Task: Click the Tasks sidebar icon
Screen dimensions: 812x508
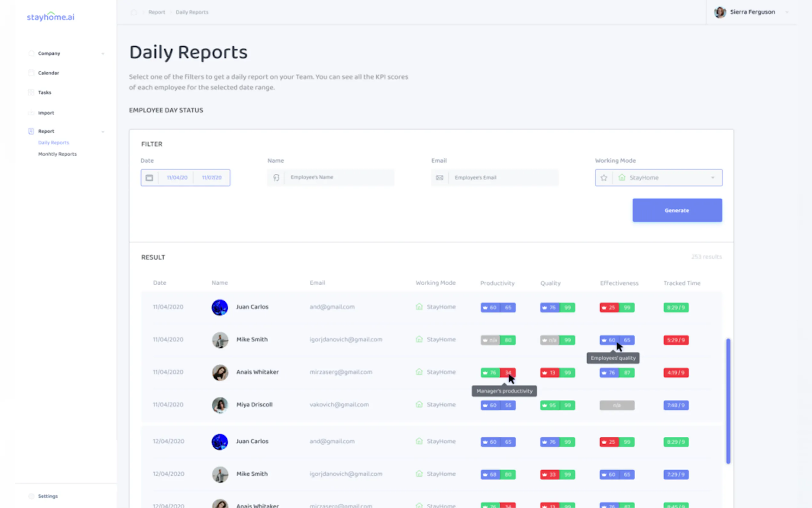Action: pyautogui.click(x=31, y=92)
